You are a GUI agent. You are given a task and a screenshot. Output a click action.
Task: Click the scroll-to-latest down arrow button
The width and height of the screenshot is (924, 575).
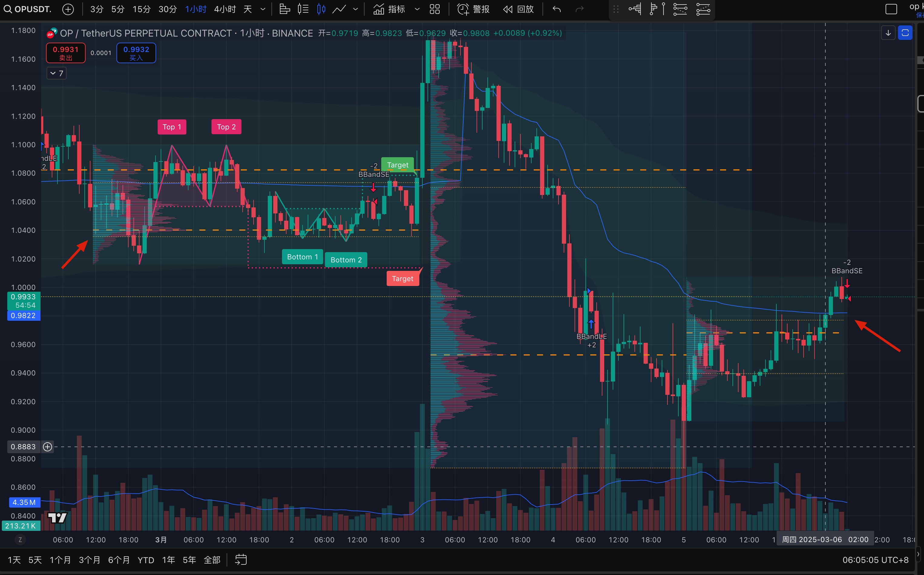[888, 33]
